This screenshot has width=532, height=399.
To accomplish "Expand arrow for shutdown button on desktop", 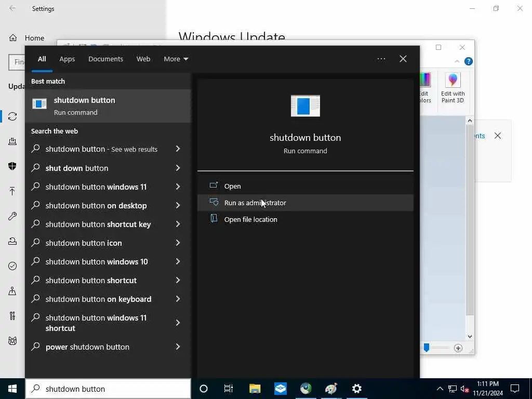I will tap(178, 205).
